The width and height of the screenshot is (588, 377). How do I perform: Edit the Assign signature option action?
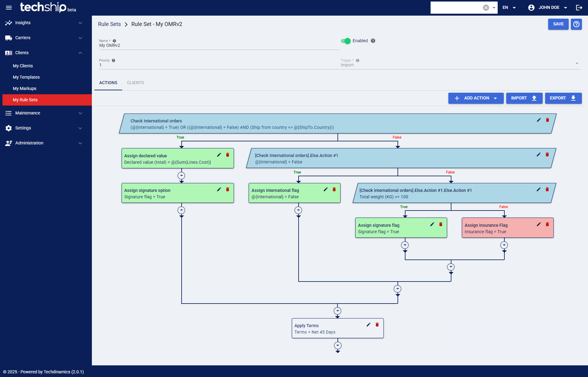219,189
